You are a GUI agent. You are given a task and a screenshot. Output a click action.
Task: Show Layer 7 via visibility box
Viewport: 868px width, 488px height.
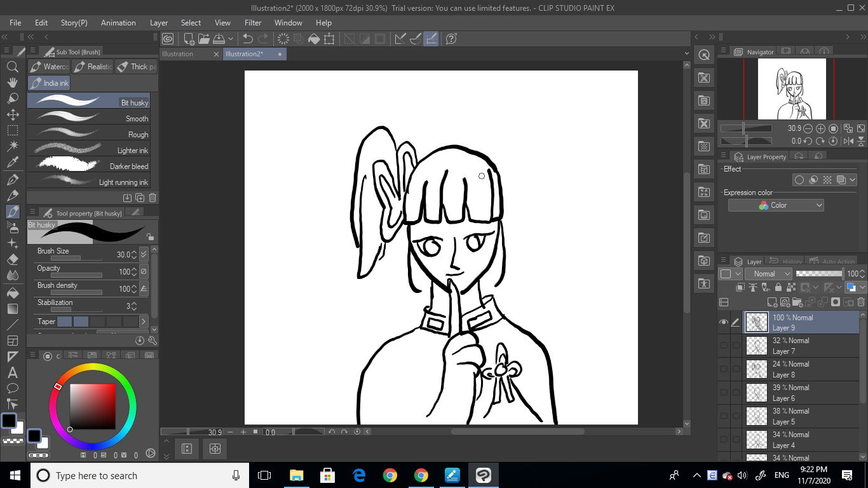click(724, 346)
